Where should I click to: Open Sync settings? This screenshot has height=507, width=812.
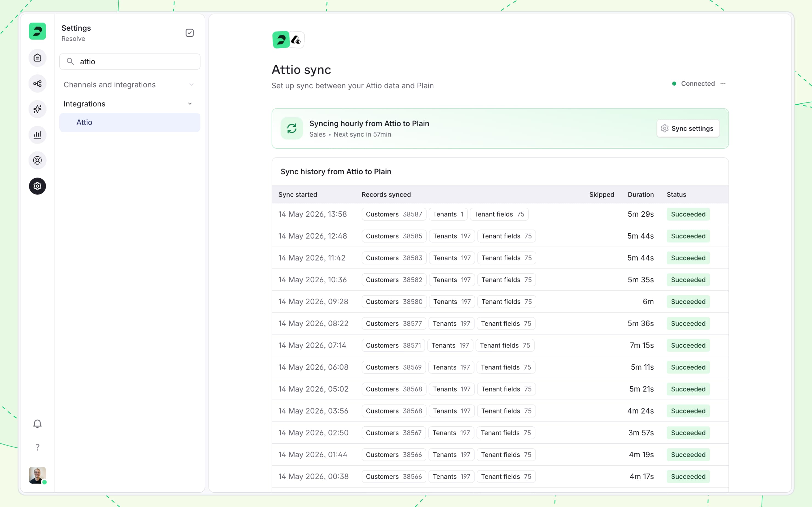(688, 128)
